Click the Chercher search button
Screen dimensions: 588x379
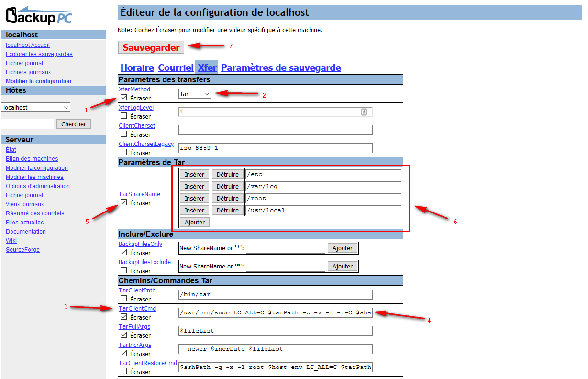tap(74, 124)
